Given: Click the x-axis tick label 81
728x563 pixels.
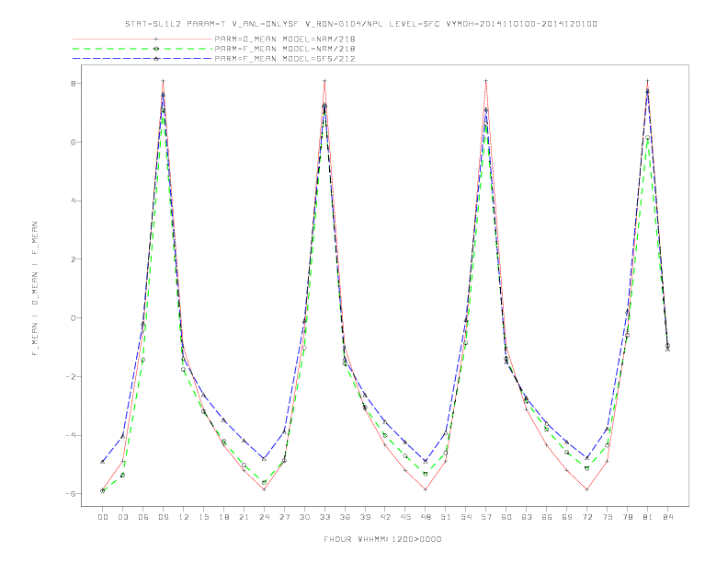Looking at the screenshot, I should click(648, 517).
